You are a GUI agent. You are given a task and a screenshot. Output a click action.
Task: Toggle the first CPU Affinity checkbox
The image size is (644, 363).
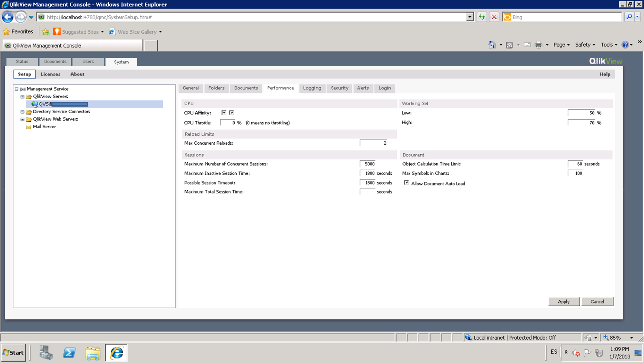click(x=224, y=113)
